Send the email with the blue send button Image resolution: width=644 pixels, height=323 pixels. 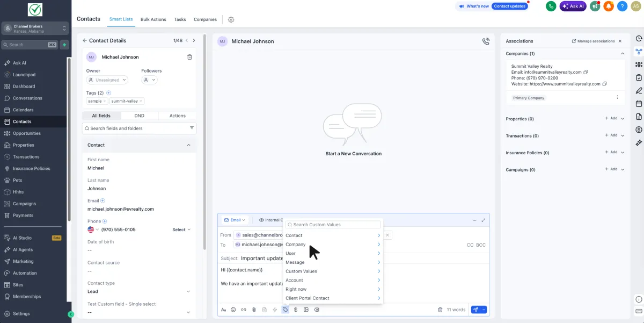(x=475, y=310)
